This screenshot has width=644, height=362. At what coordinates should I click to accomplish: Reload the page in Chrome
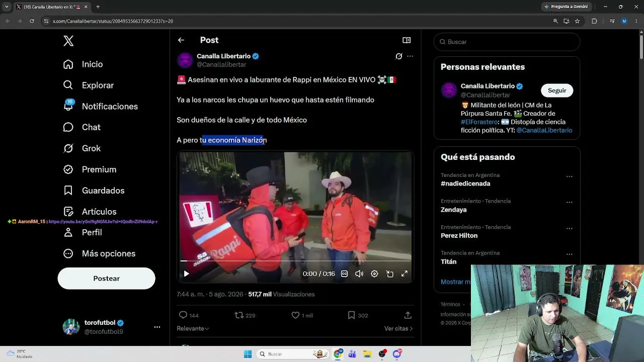click(x=32, y=21)
